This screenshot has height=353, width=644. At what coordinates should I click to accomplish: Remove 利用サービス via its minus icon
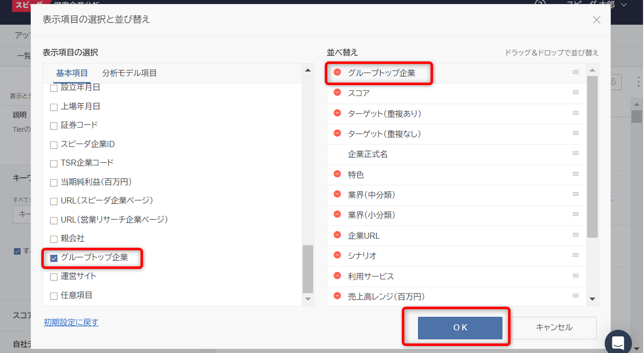337,276
